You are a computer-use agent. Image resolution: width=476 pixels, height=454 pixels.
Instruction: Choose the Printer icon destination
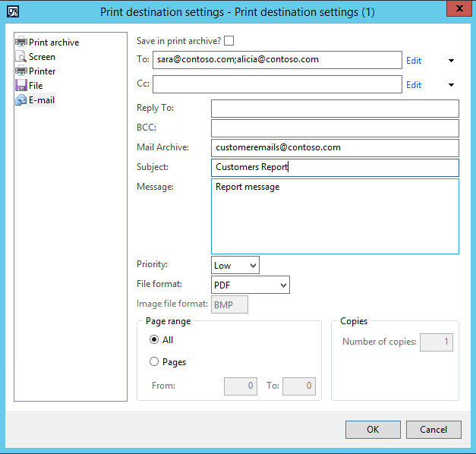(21, 71)
